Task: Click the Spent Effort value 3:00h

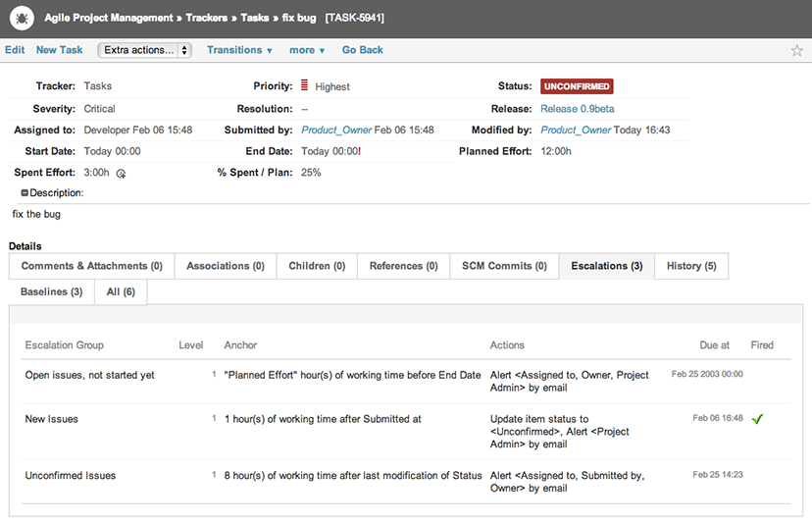Action: [x=96, y=173]
